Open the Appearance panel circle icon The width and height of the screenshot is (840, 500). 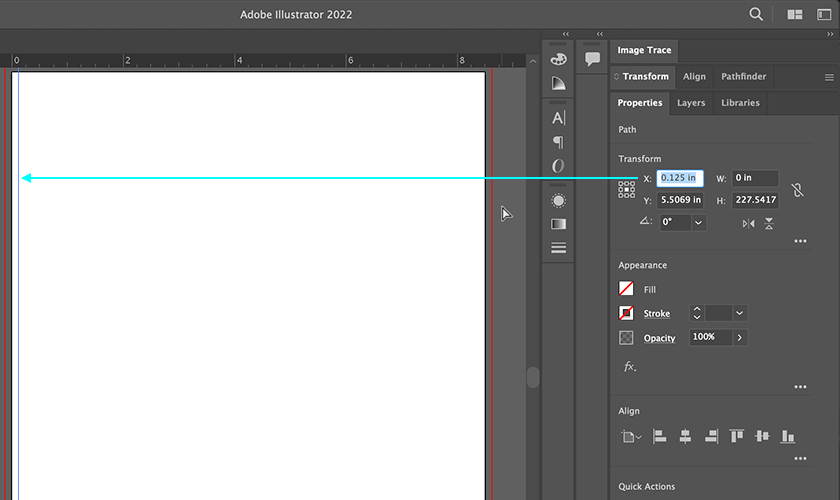558,200
